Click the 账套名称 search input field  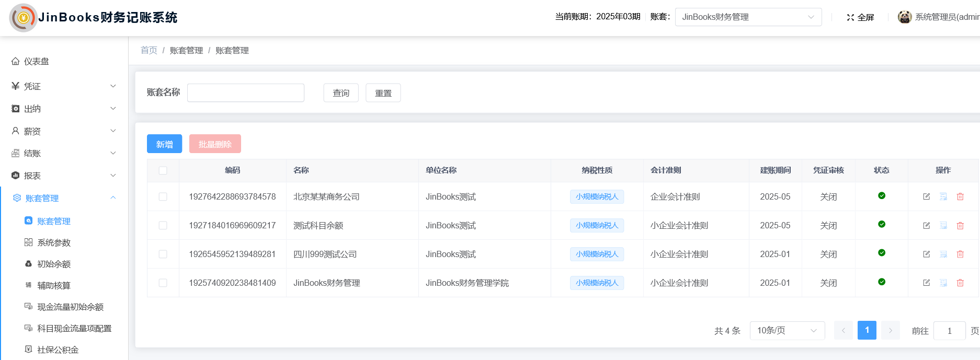click(246, 92)
